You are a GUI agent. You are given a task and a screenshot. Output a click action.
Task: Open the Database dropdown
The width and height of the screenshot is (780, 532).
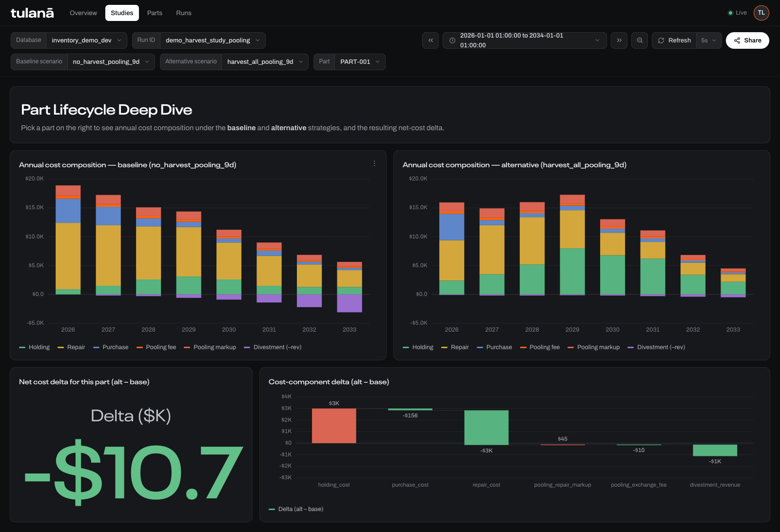pyautogui.click(x=69, y=40)
